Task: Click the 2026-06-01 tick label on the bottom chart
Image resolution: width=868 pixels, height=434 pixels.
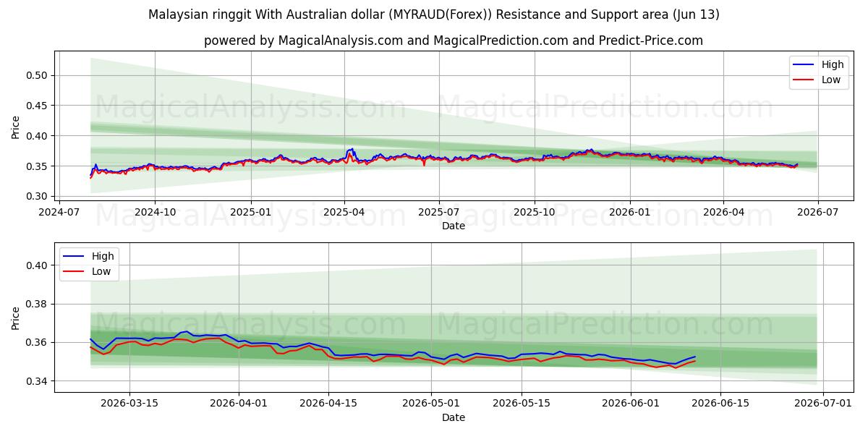Action: (631, 404)
